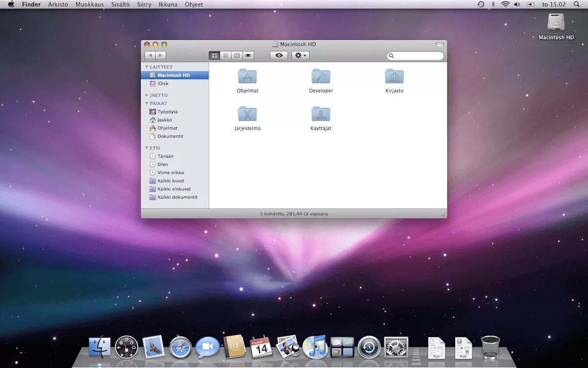
Task: Select the Käyttäjät folder
Action: click(321, 114)
